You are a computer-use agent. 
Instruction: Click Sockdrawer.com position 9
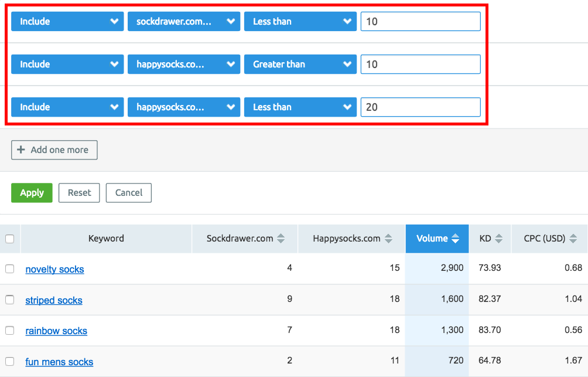[x=289, y=299]
